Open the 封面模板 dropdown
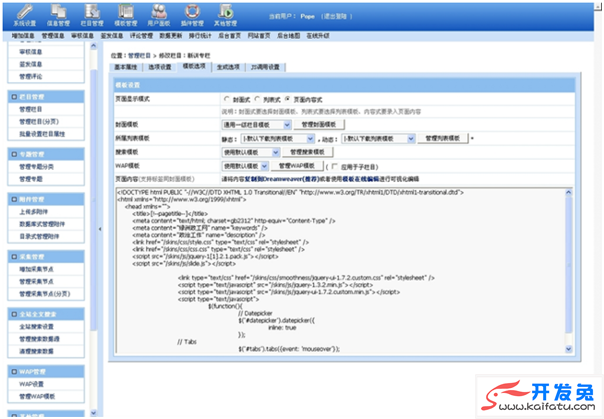 256,125
